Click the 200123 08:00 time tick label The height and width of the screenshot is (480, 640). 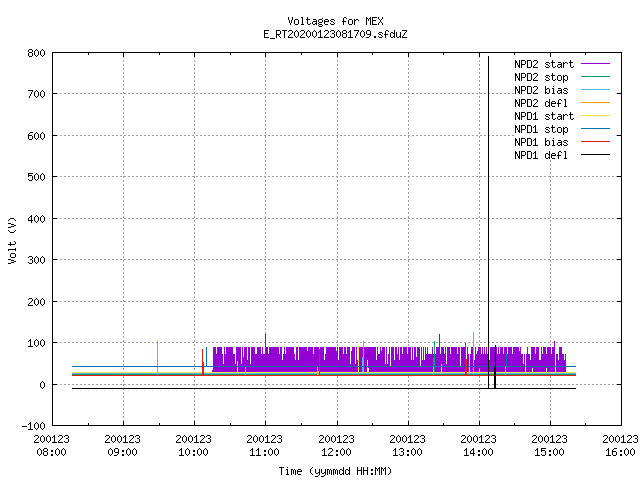point(51,445)
